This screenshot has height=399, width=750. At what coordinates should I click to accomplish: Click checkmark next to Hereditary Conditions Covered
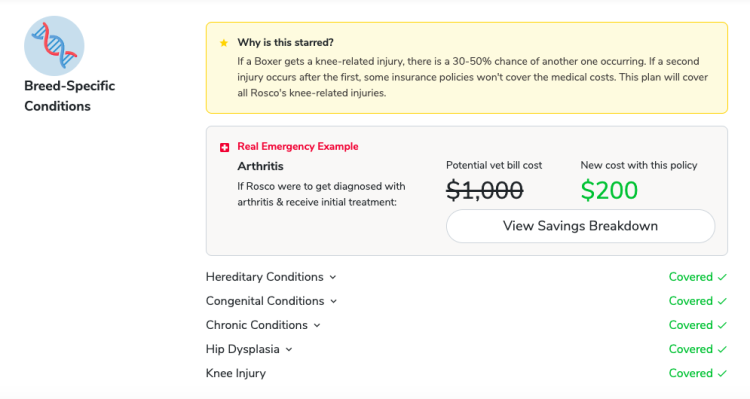(x=722, y=277)
